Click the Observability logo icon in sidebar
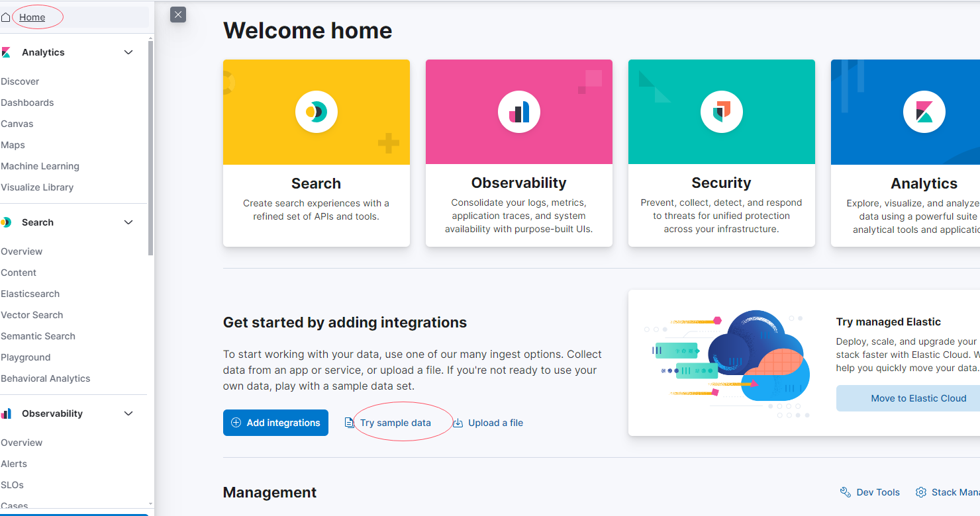980x516 pixels. [6, 413]
